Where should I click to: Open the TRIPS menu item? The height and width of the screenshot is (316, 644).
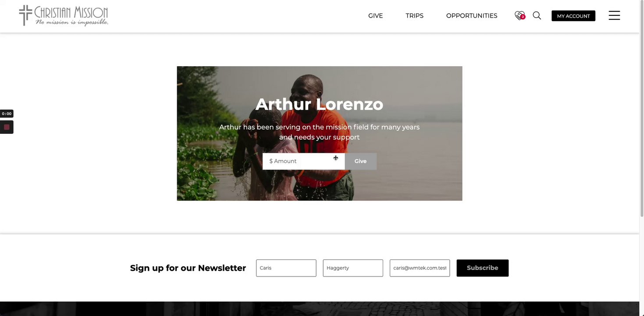point(414,16)
